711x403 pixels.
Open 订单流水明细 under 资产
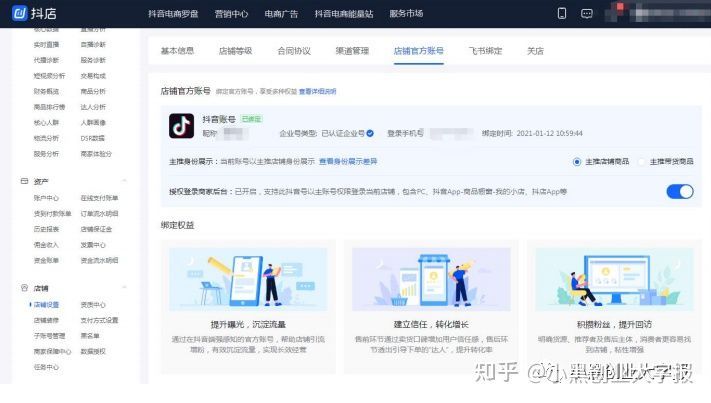[x=99, y=214]
